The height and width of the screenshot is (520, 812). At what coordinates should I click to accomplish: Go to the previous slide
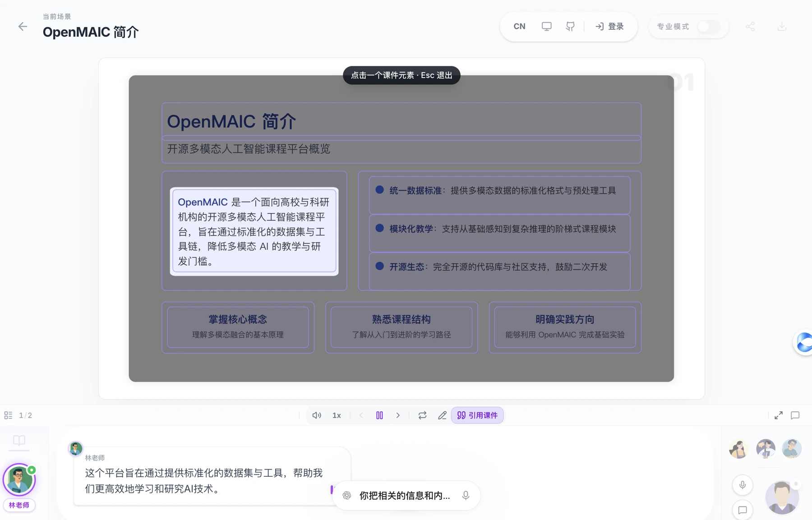point(361,415)
